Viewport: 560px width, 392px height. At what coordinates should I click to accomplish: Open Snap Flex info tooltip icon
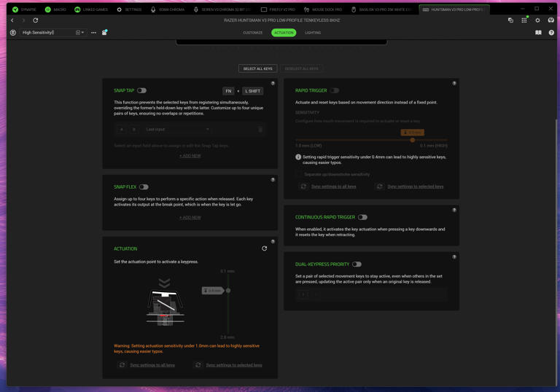coord(273,180)
